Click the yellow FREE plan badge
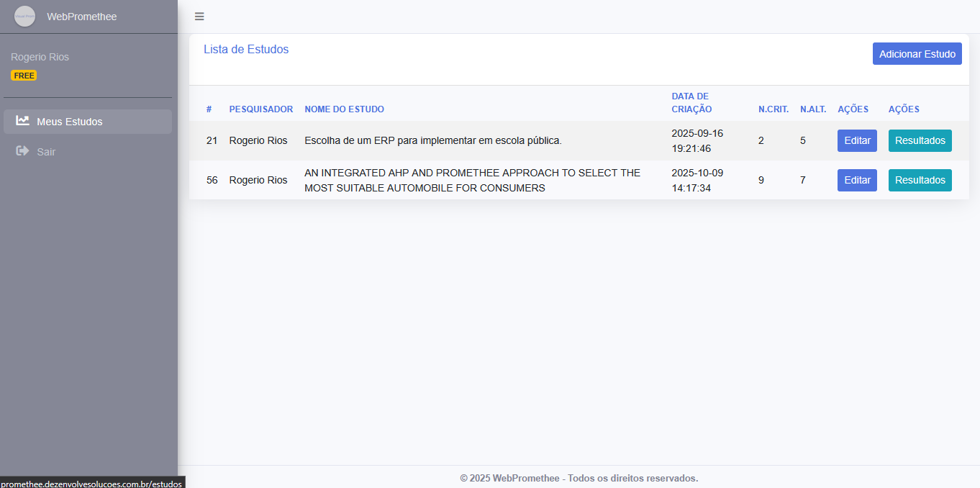 [24, 76]
